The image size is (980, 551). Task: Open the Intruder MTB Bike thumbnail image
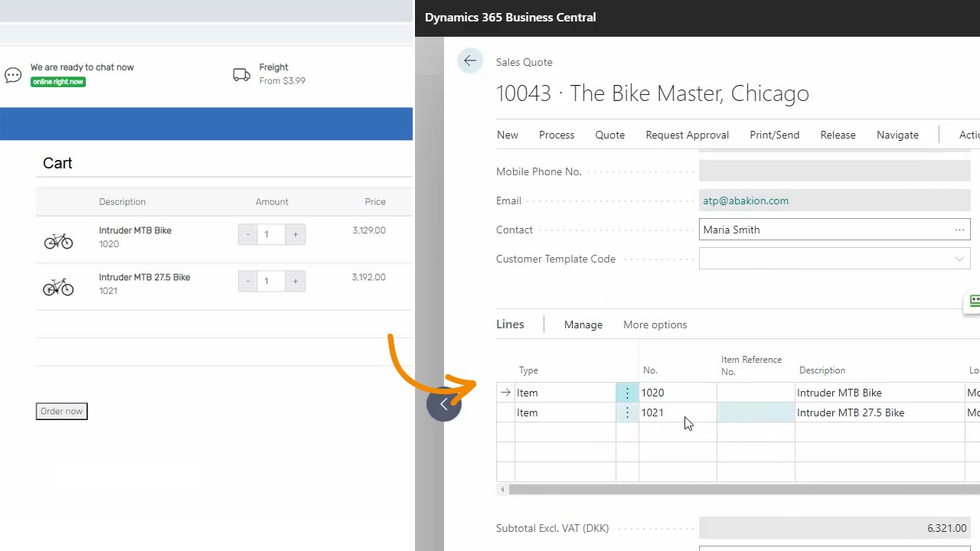(58, 241)
